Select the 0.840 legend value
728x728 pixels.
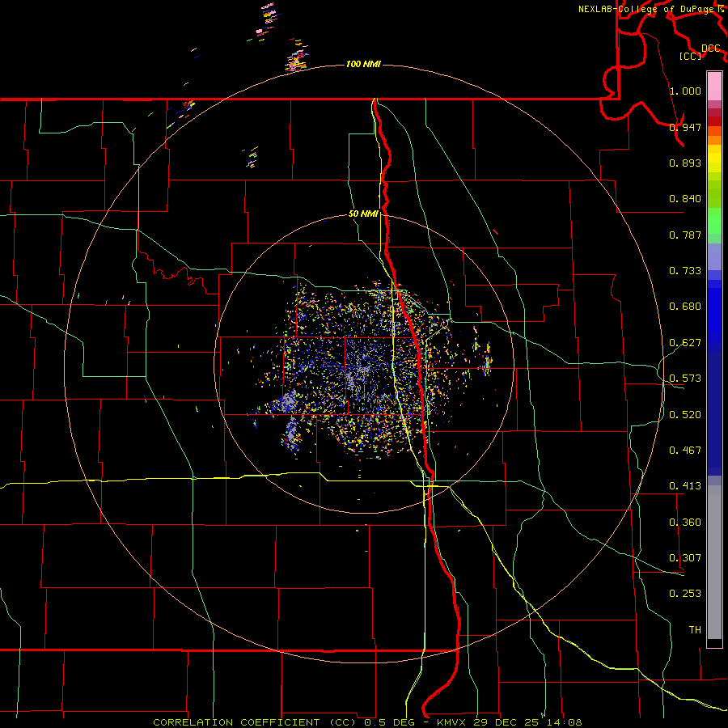coord(685,199)
